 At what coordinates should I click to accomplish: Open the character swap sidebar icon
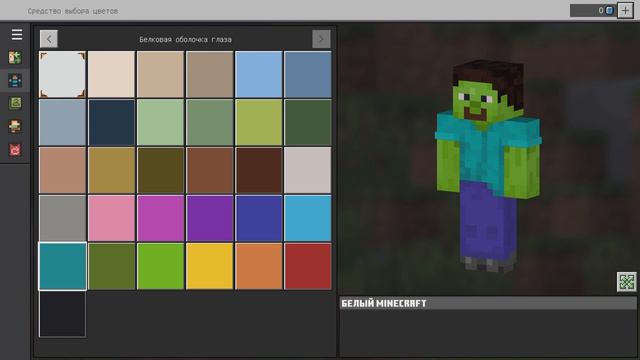15,58
